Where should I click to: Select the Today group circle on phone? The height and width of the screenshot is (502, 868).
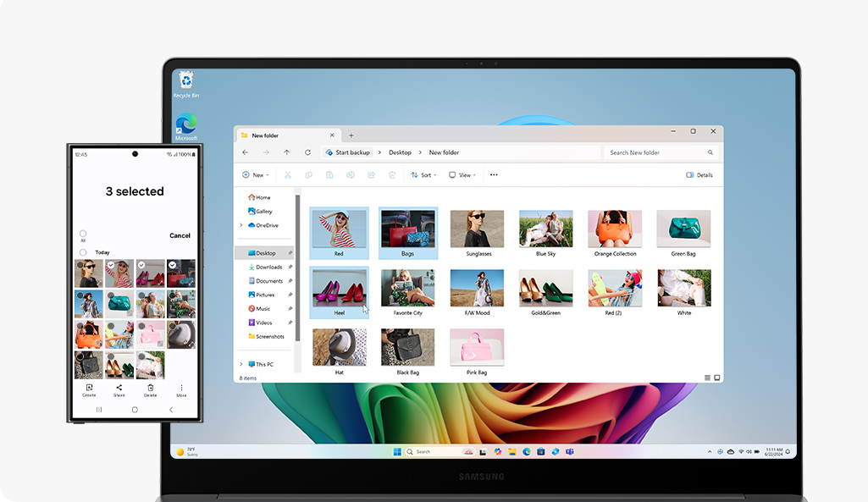[83, 252]
